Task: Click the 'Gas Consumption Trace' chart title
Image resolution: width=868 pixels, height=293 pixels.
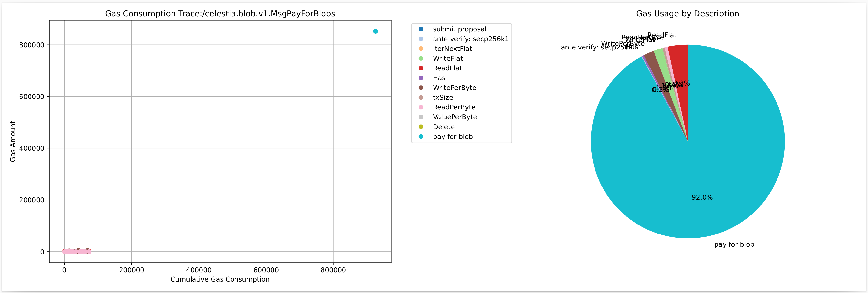Action: 220,14
